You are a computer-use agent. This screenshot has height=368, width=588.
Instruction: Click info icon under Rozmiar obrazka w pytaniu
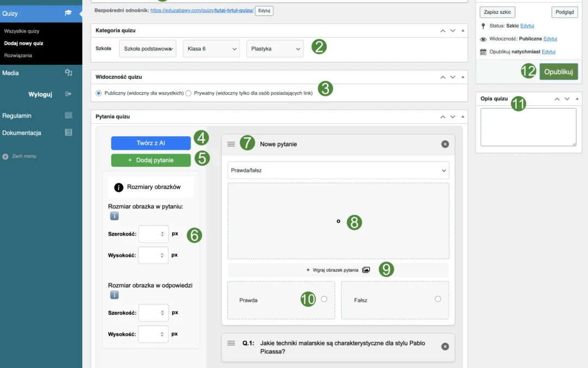[114, 216]
